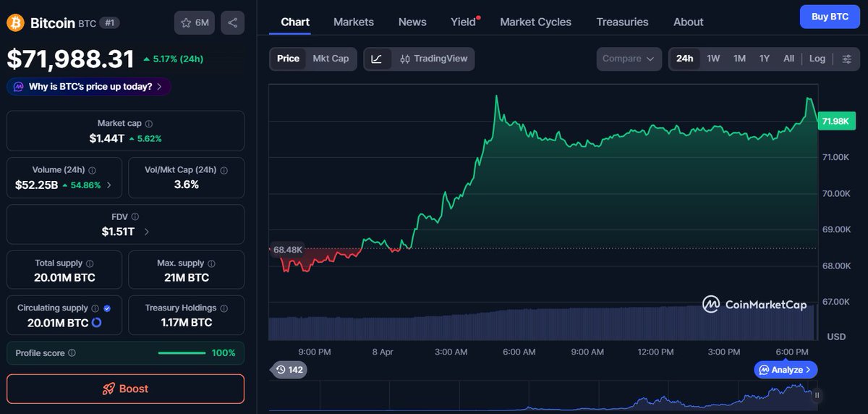Screen dimensions: 868x414
Task: Click the $1.51T FDV value
Action: [118, 232]
